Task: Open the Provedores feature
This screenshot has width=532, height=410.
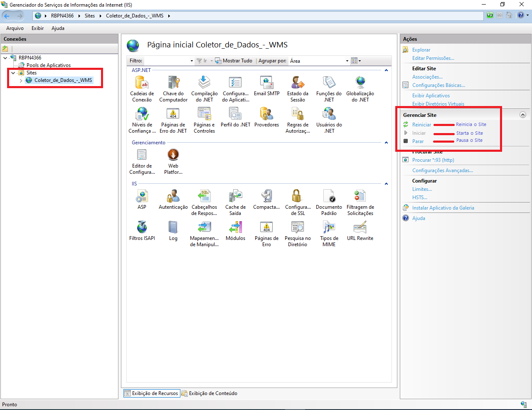Action: [x=267, y=117]
